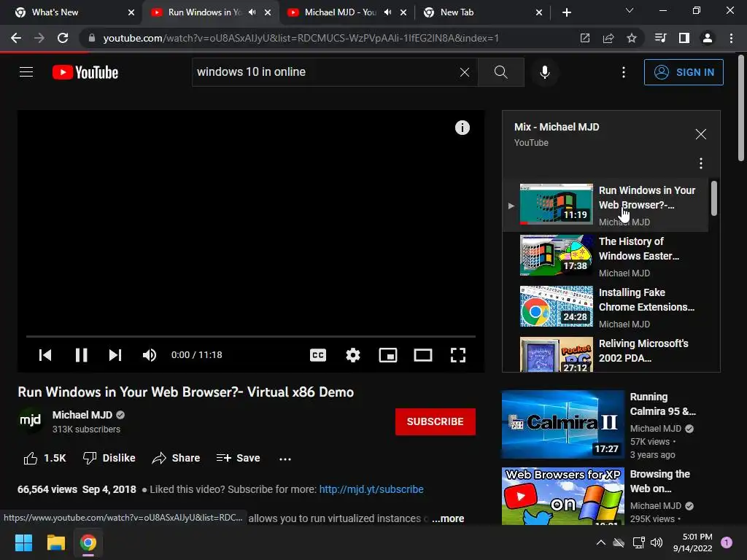Mute the Run Windows tab audio icon

(252, 12)
